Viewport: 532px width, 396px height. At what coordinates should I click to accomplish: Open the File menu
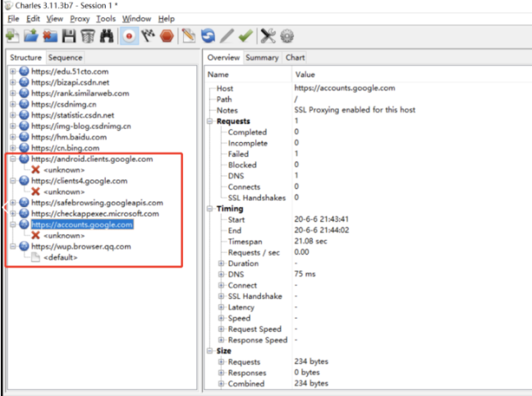point(13,19)
